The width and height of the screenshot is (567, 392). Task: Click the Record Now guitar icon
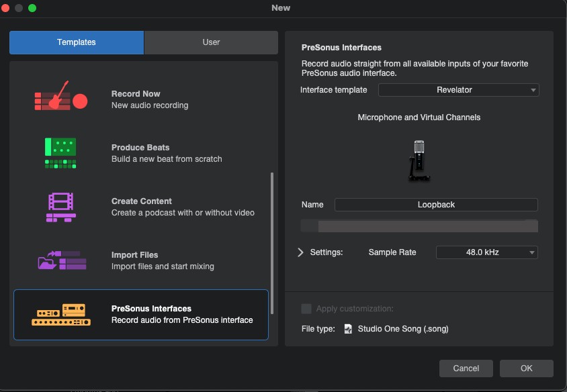click(x=61, y=96)
